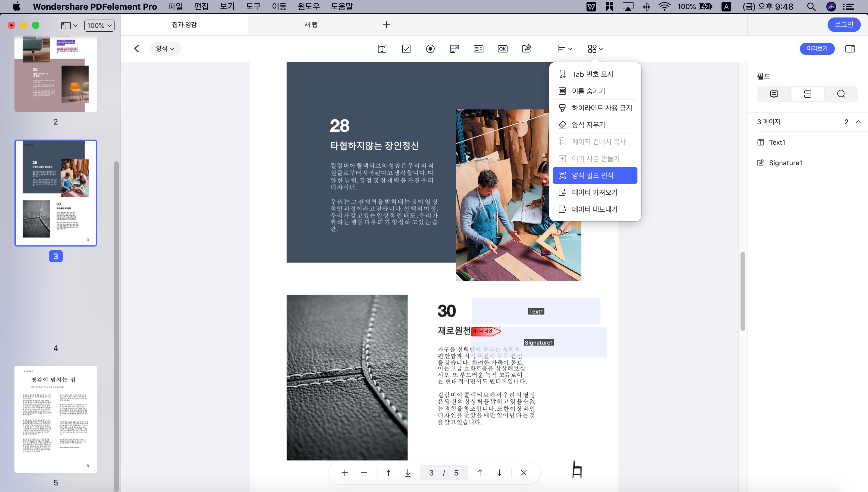Screen dimensions: 868x492
Task: Open the sidebar layout dropdown
Action: [69, 25]
